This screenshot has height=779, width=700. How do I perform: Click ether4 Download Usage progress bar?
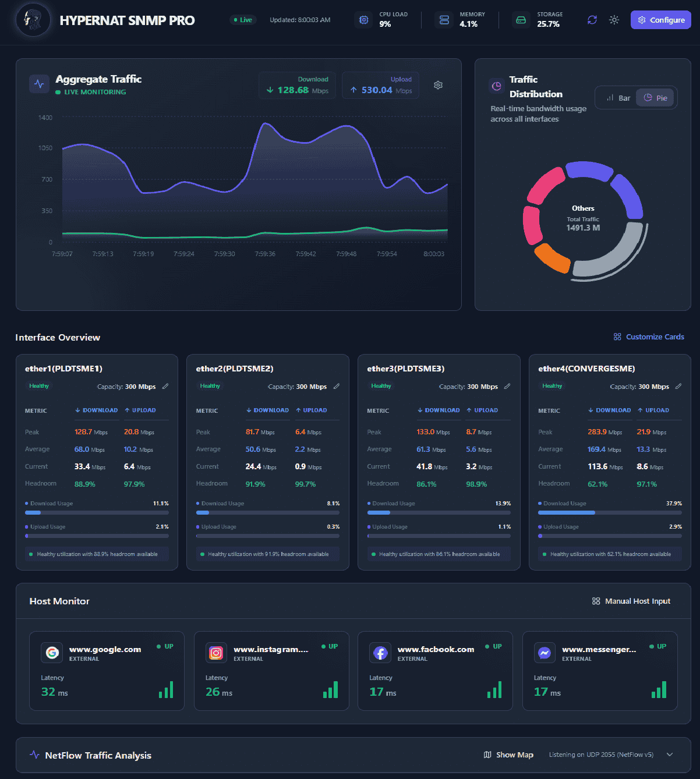point(610,512)
